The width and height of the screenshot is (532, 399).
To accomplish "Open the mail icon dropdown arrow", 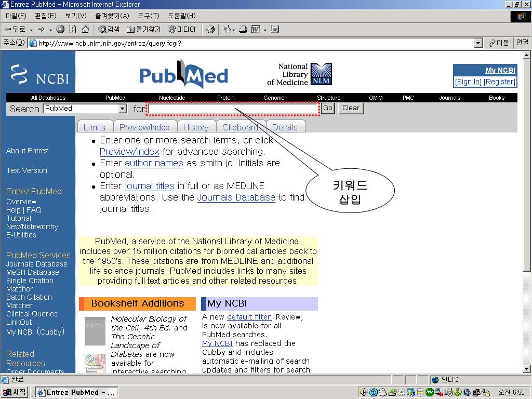I will tap(233, 30).
